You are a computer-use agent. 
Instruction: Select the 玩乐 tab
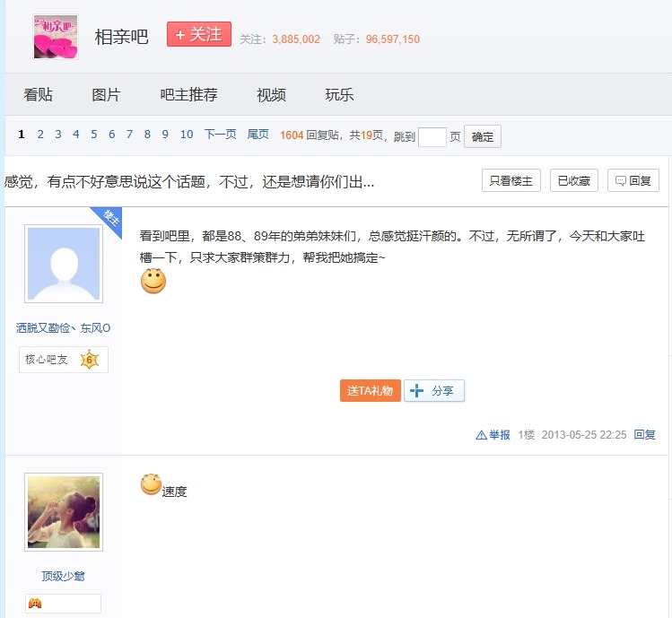(339, 95)
